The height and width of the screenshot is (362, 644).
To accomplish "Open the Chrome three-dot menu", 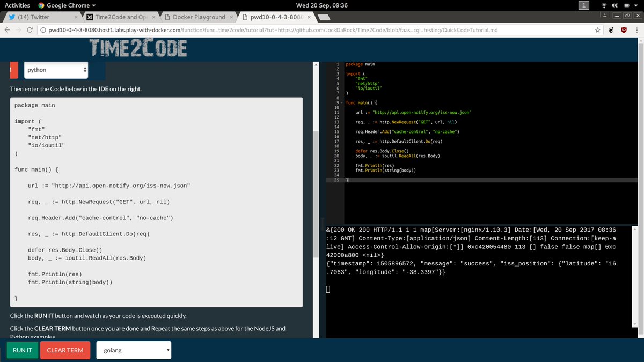I will click(636, 30).
